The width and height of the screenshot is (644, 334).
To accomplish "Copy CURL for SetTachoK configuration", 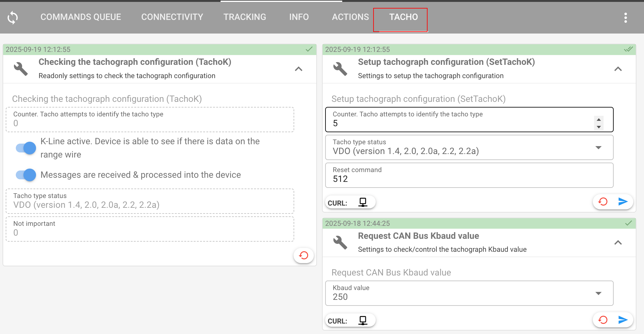I will [363, 202].
